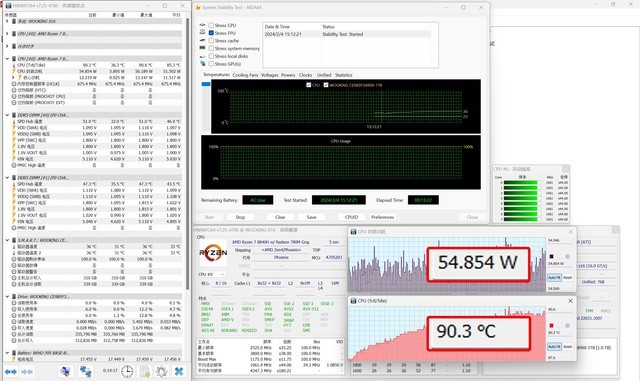
Task: Toggle the CPU checkbox in temperature graph legend
Action: [309, 85]
